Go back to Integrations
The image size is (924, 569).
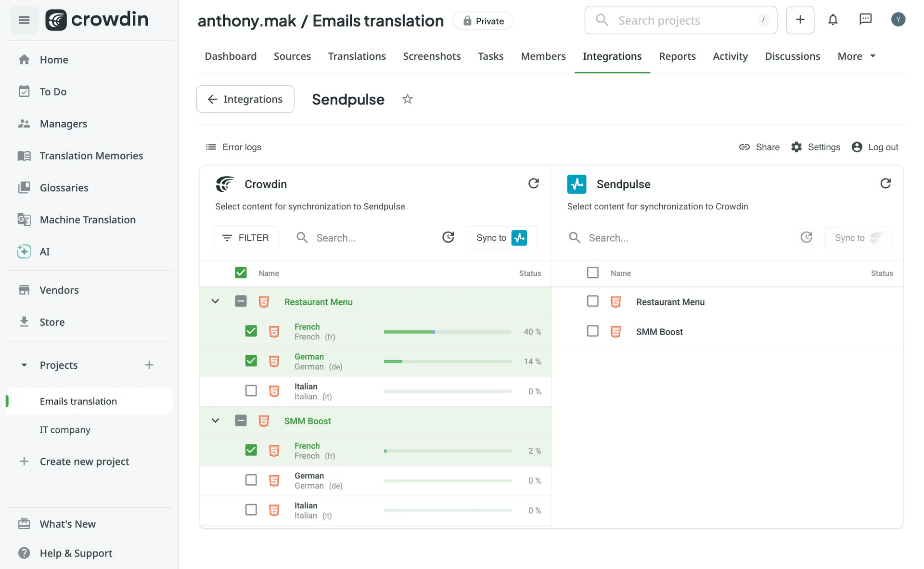tap(245, 99)
